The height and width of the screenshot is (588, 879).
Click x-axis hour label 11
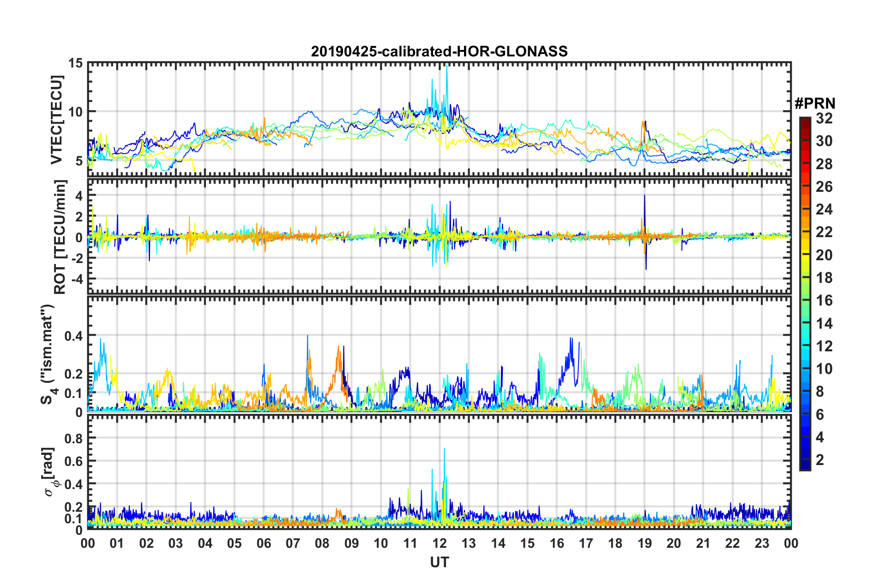pos(410,543)
